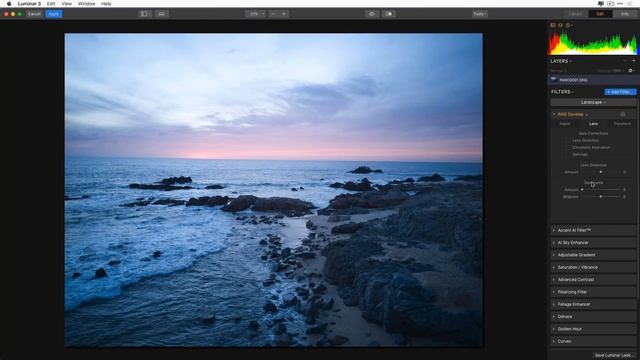Expand the Curves filter
The height and width of the screenshot is (360, 640).
click(593, 341)
